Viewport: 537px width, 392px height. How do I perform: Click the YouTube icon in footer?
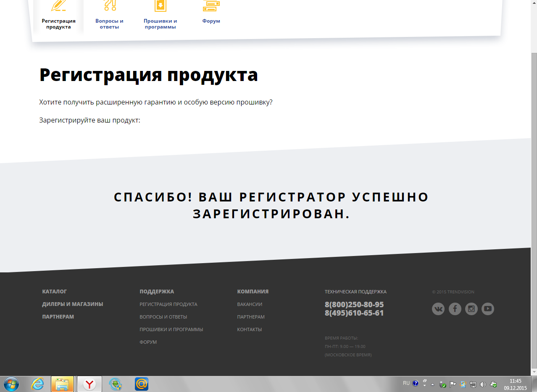click(488, 309)
